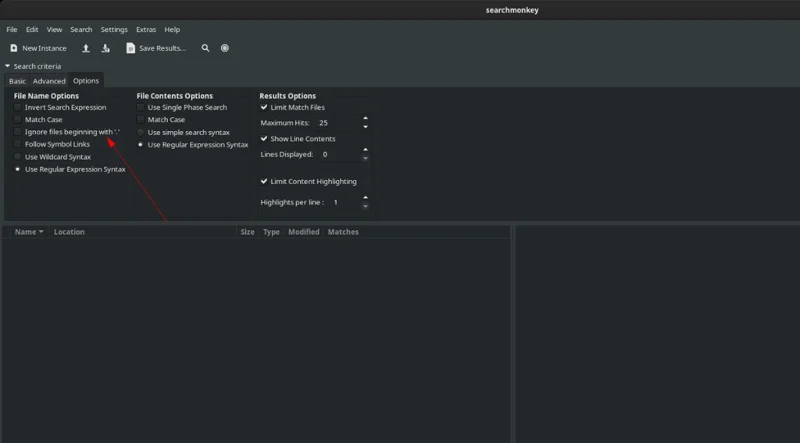Open the File menu
This screenshot has width=800, height=443.
coord(11,30)
